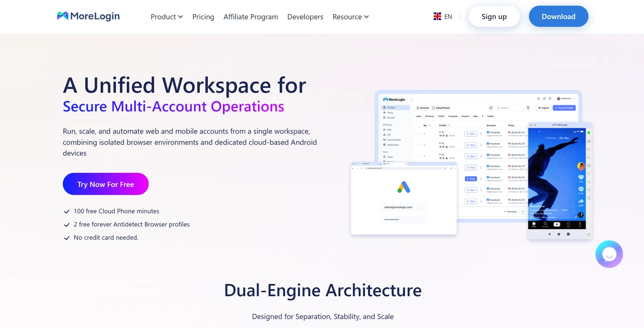The width and height of the screenshot is (644, 328).
Task: Open the Developers page
Action: click(x=305, y=17)
